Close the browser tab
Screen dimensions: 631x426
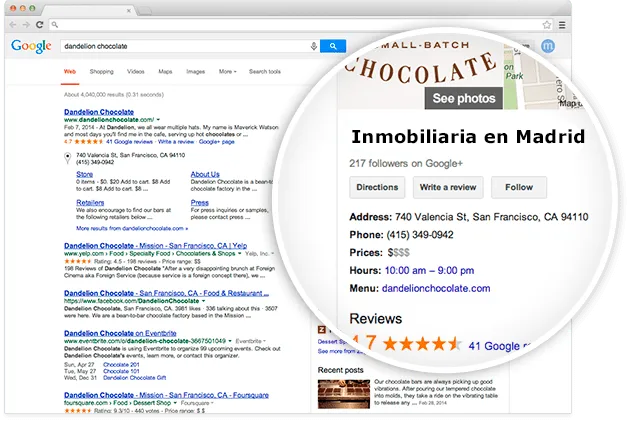point(129,10)
